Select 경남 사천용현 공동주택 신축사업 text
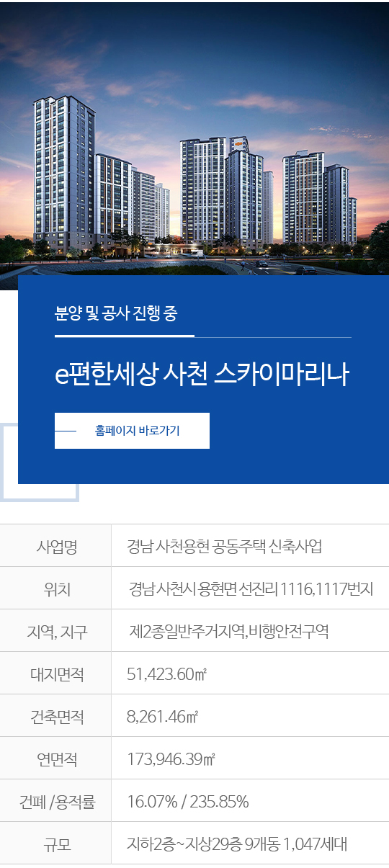The height and width of the screenshot is (868, 389). [x=224, y=546]
